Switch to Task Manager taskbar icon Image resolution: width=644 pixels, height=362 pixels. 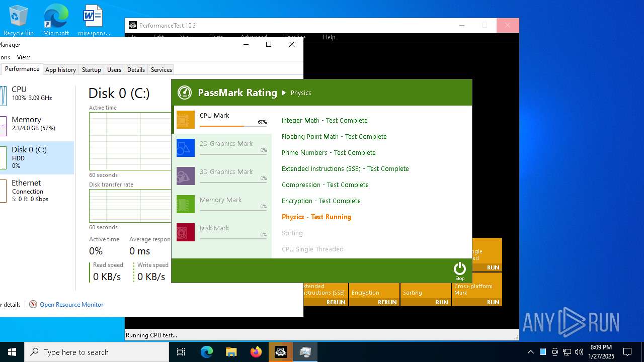[305, 352]
